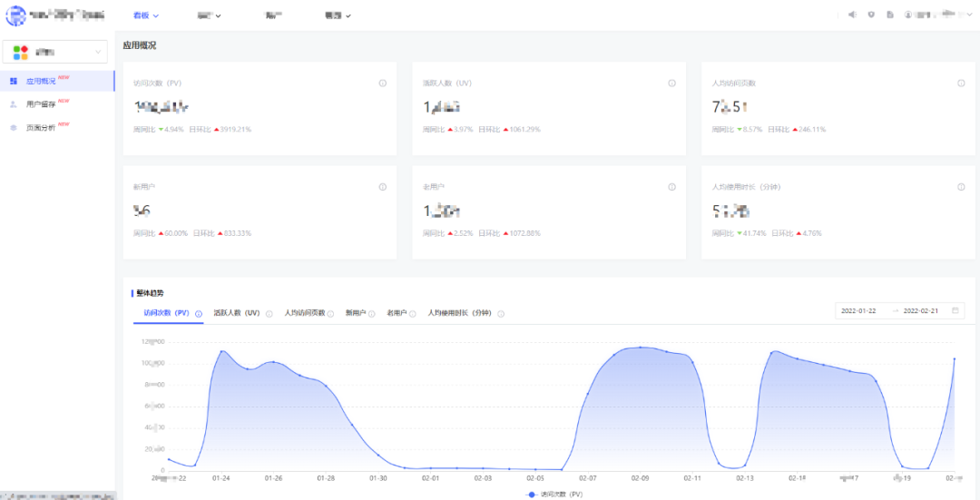This screenshot has height=500, width=980.
Task: Expand the user account dropdown at top right
Action: (x=938, y=15)
